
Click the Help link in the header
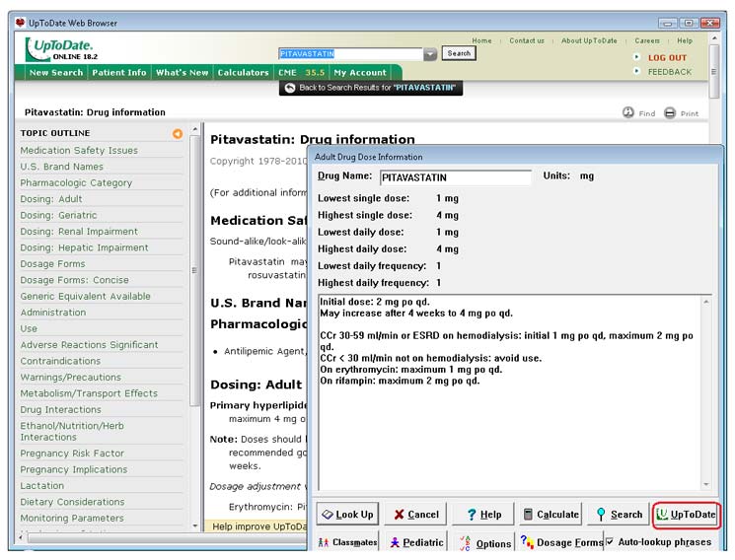tap(685, 40)
